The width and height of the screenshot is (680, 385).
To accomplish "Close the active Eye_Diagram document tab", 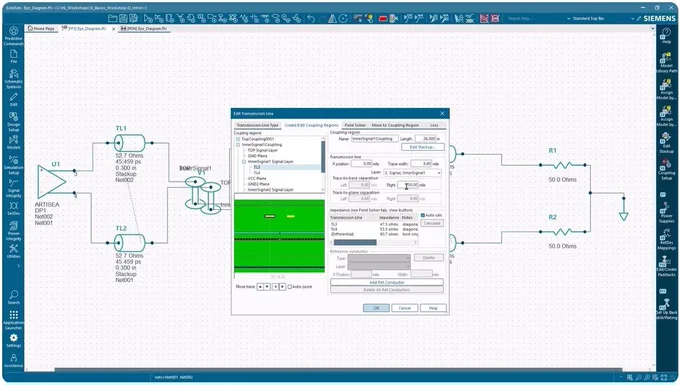I will [114, 29].
